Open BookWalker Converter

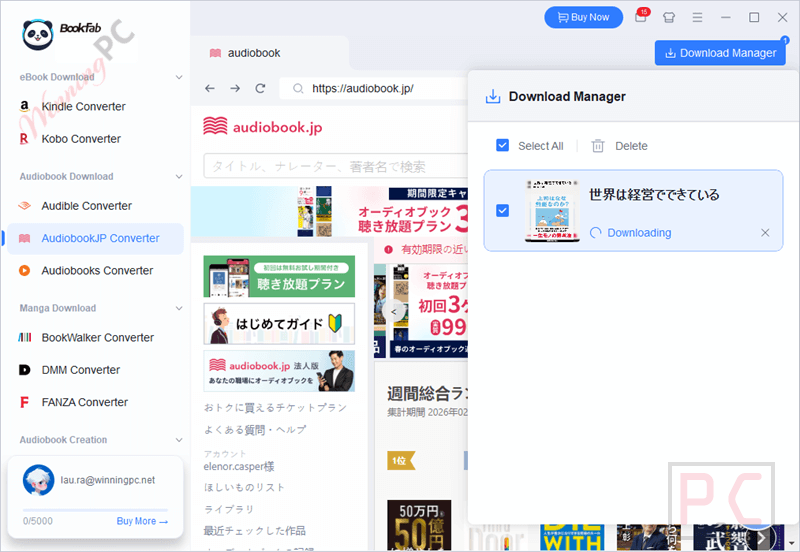click(x=95, y=338)
